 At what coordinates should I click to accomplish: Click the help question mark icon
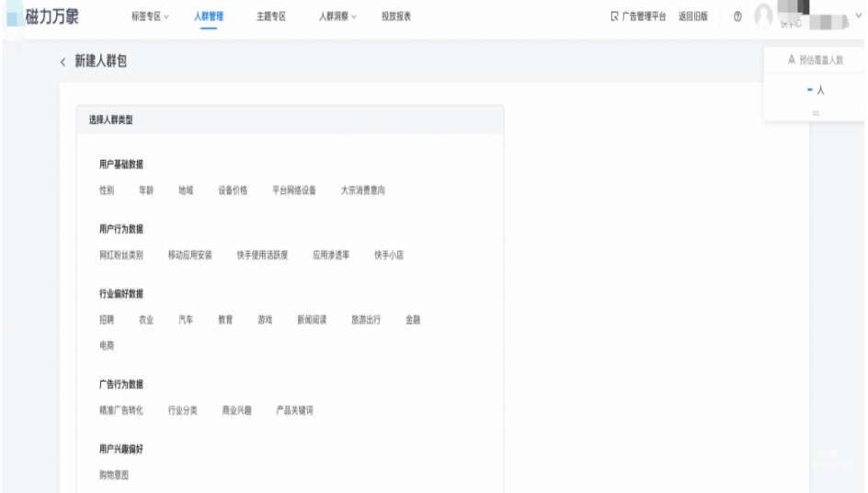737,17
